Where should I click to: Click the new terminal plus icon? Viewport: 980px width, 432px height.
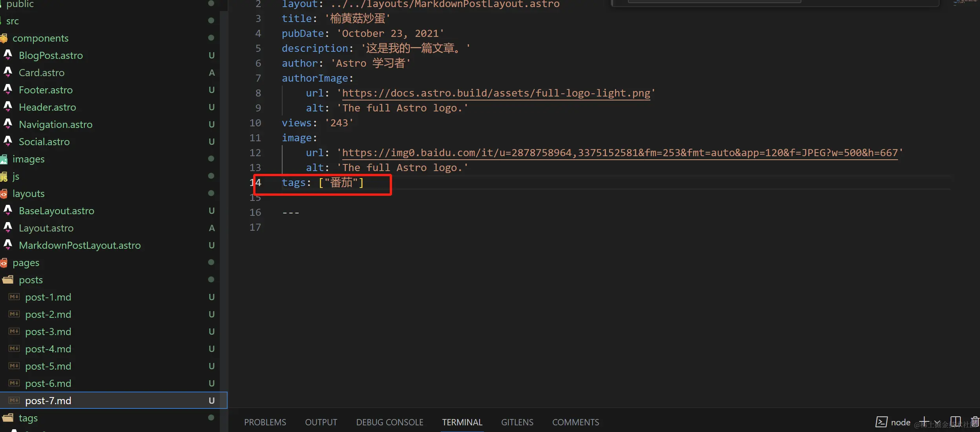tap(924, 422)
